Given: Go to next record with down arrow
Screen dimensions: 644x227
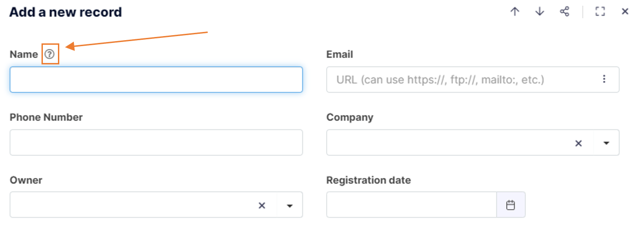Looking at the screenshot, I should point(540,12).
